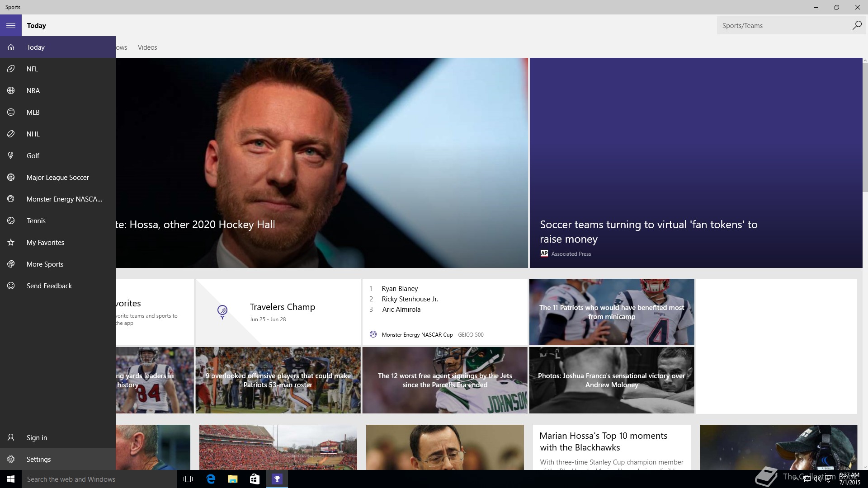Screen dimensions: 868x488
Task: Select the Tennis ball icon
Action: pyautogui.click(x=11, y=221)
